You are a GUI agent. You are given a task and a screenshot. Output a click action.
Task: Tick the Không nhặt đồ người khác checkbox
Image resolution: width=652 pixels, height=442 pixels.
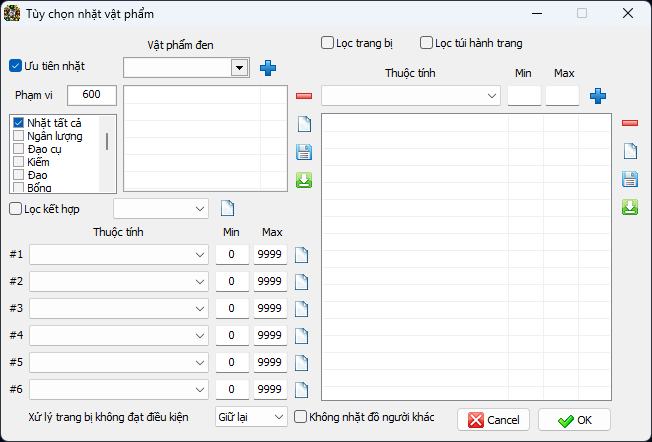pyautogui.click(x=300, y=417)
